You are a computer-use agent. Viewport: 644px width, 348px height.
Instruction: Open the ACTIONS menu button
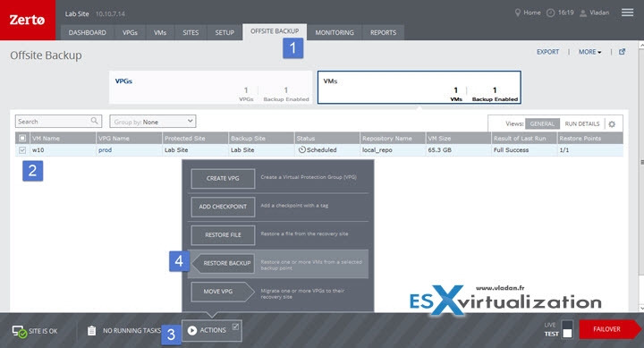[212, 330]
